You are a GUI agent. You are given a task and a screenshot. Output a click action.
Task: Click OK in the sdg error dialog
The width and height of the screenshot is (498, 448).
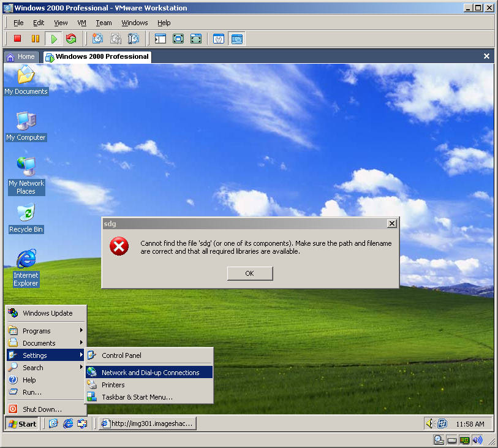point(250,273)
